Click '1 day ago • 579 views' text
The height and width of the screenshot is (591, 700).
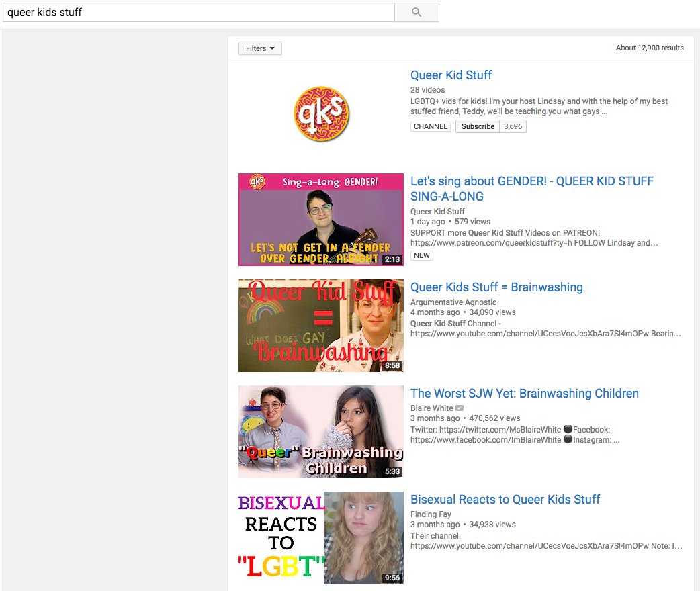(x=451, y=222)
